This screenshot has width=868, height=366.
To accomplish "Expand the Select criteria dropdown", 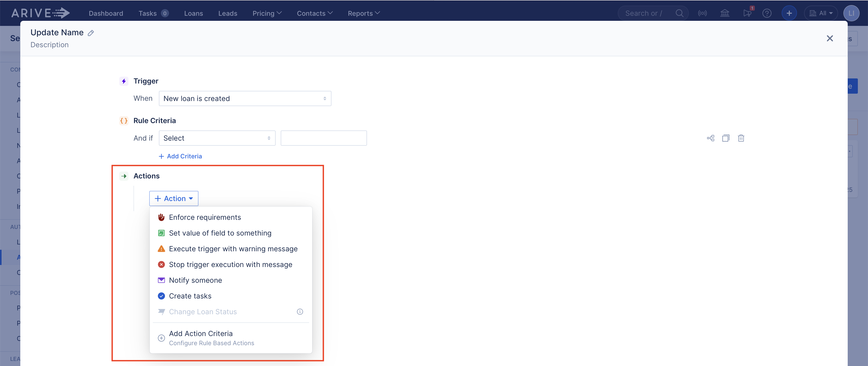I will coord(217,138).
